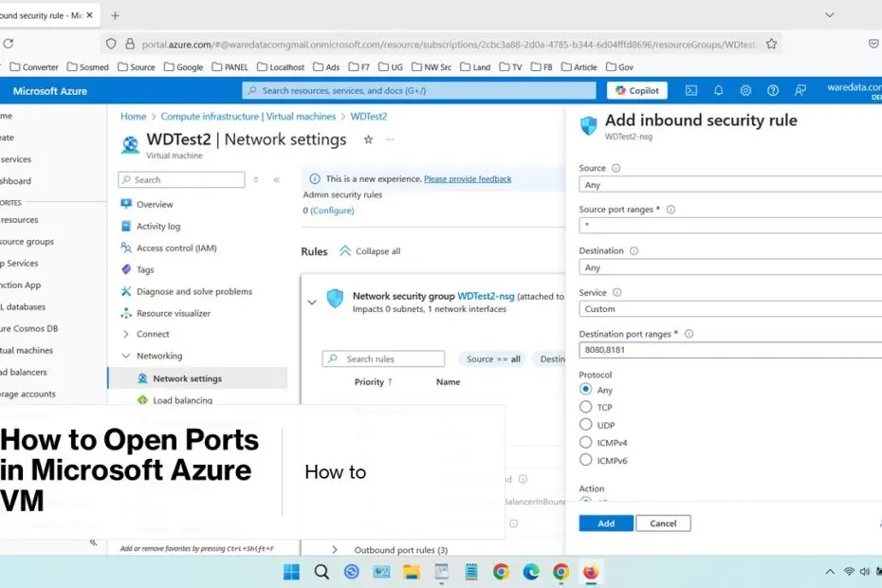Open the notifications bell icon
The width and height of the screenshot is (882, 588).
pos(718,91)
